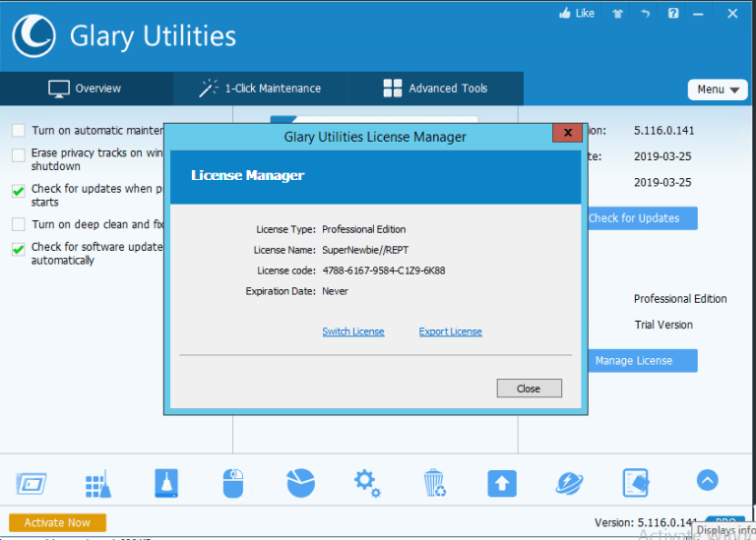Switch to Advanced Tools tab
The image size is (756, 540).
tap(435, 89)
